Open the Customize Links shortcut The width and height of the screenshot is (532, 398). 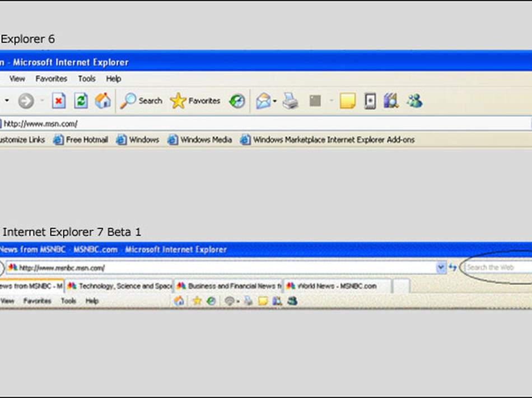[21, 140]
